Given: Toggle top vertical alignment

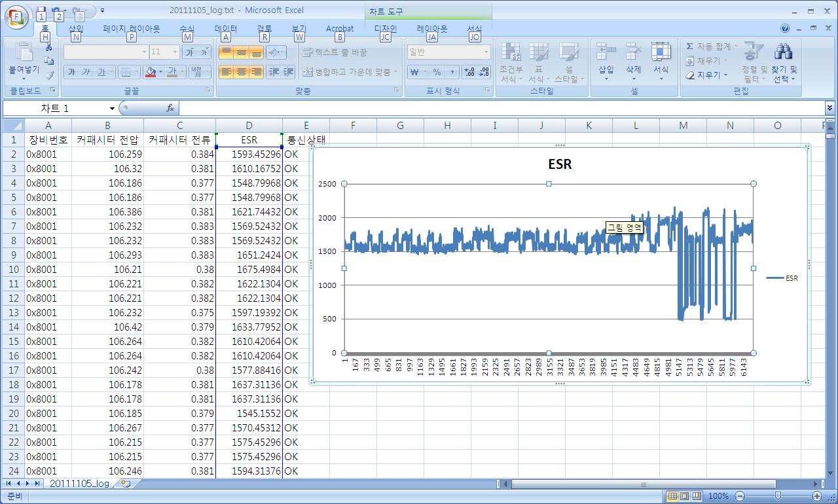Looking at the screenshot, I should [x=226, y=52].
